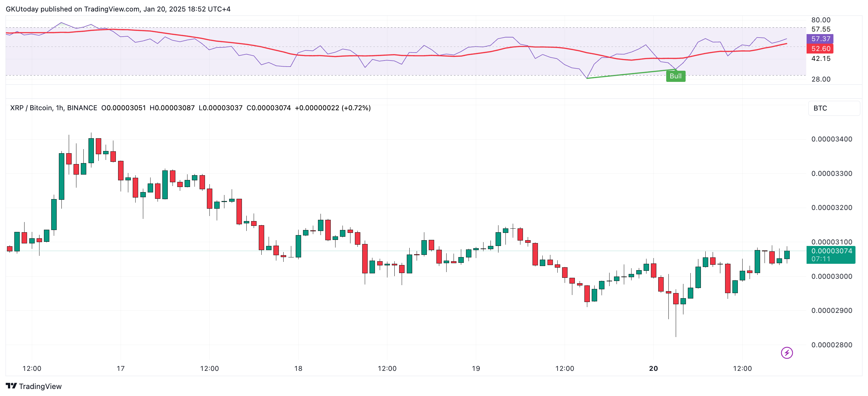
Task: Click the 42.15 RSI axis label
Action: (x=821, y=59)
